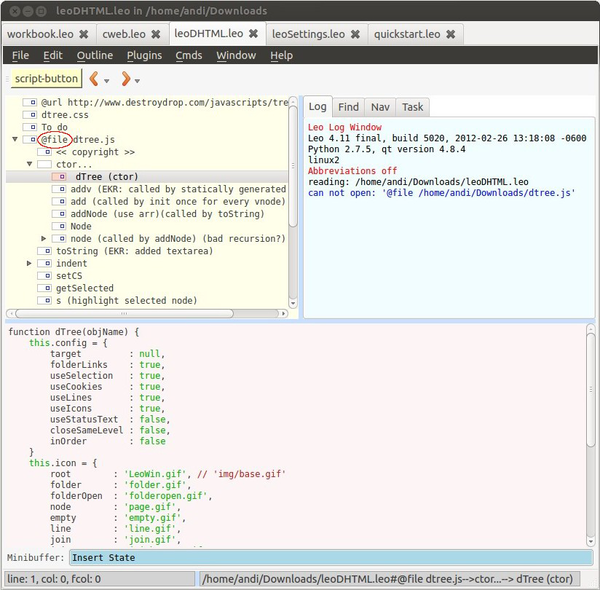Close the workbook.leo tab
The image size is (600, 590).
click(x=84, y=34)
